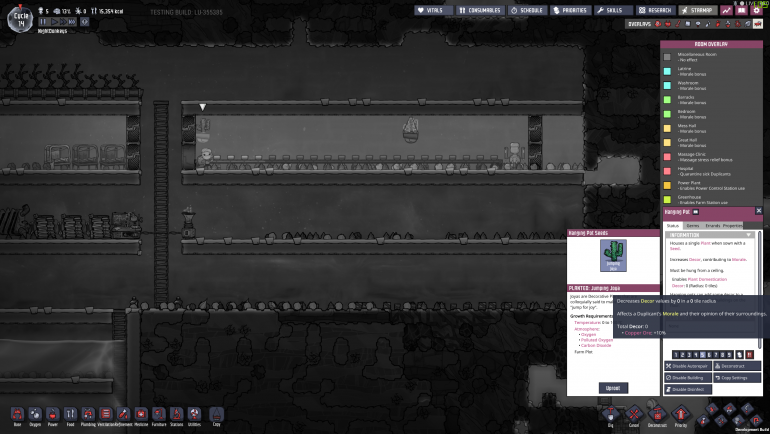The height and width of the screenshot is (434, 770).
Task: Open the Ventilation build category
Action: pos(106,414)
